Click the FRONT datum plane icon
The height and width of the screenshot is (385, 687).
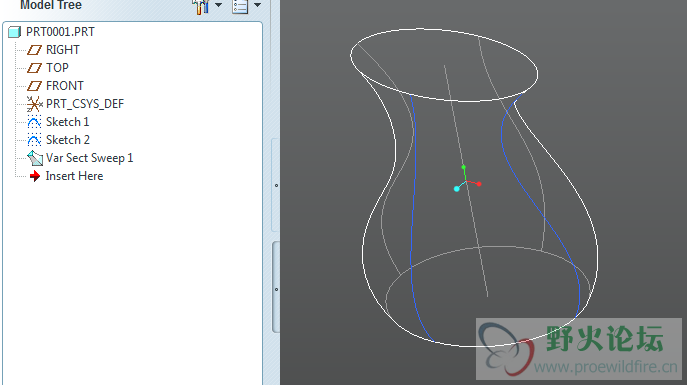coord(34,86)
